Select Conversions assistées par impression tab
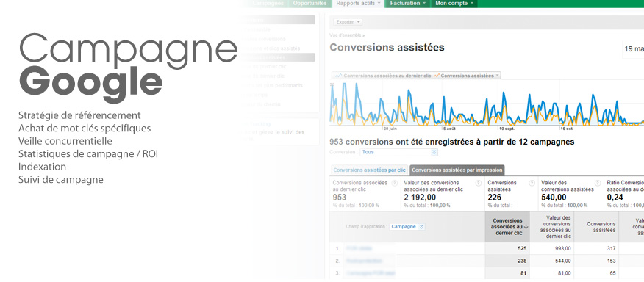The image size is (644, 282). tap(457, 170)
